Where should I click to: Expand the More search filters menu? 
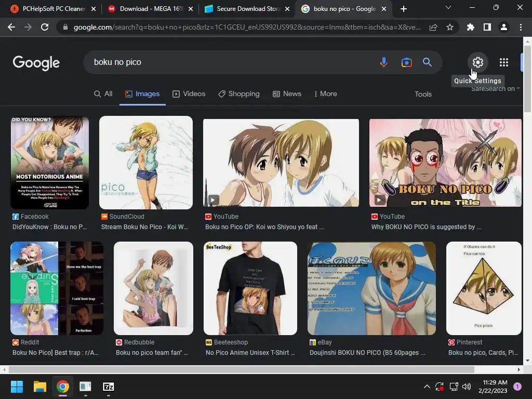point(325,94)
